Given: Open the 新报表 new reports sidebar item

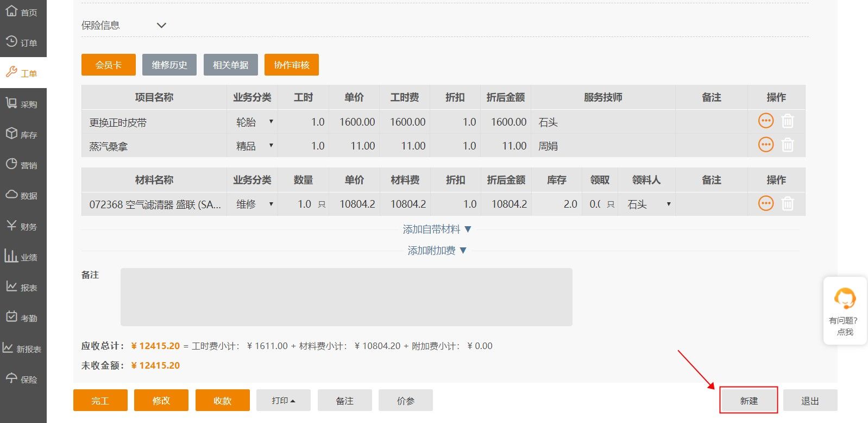Looking at the screenshot, I should tap(23, 349).
